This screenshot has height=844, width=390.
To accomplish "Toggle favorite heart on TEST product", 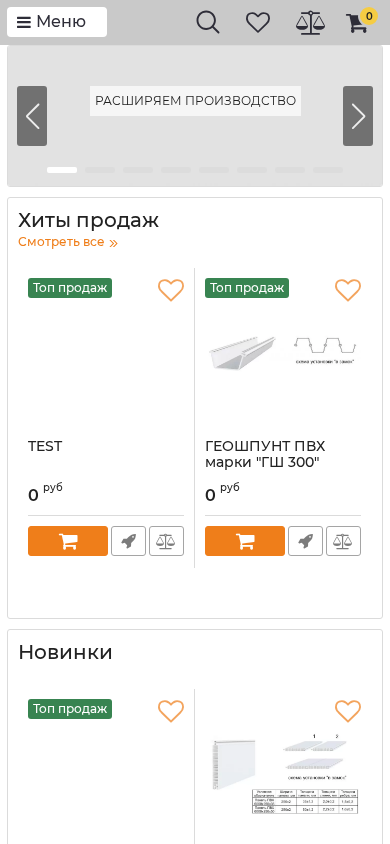I will pos(171,290).
